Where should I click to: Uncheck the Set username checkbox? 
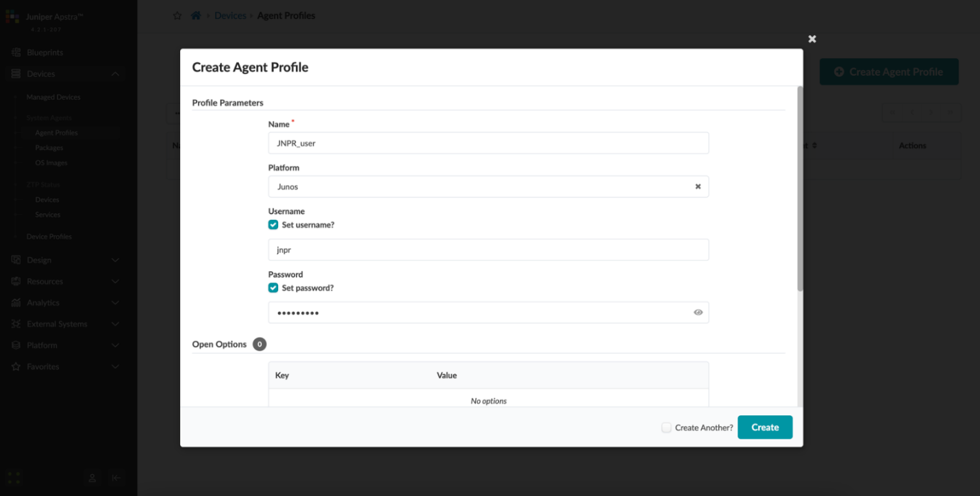[x=273, y=225]
